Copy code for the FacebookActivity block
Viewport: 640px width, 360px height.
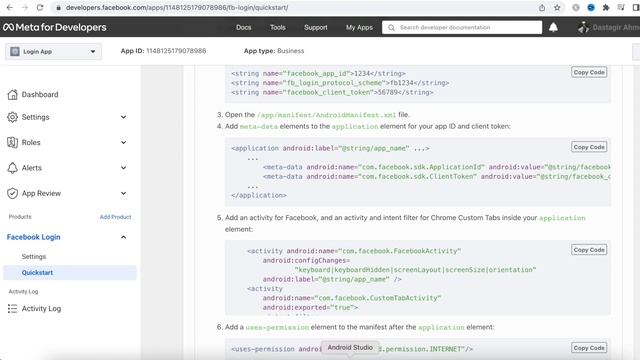pos(589,250)
